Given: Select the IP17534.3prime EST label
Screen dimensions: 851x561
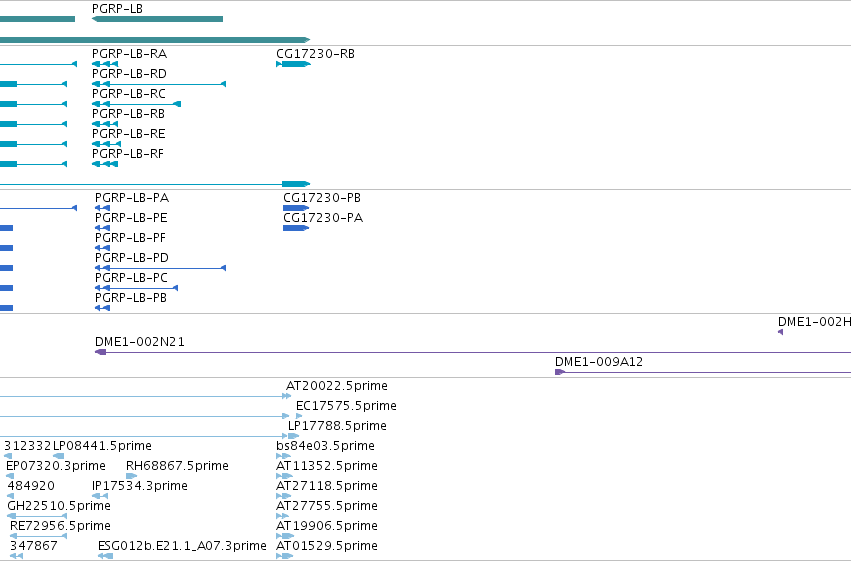Looking at the screenshot, I should point(139,486).
